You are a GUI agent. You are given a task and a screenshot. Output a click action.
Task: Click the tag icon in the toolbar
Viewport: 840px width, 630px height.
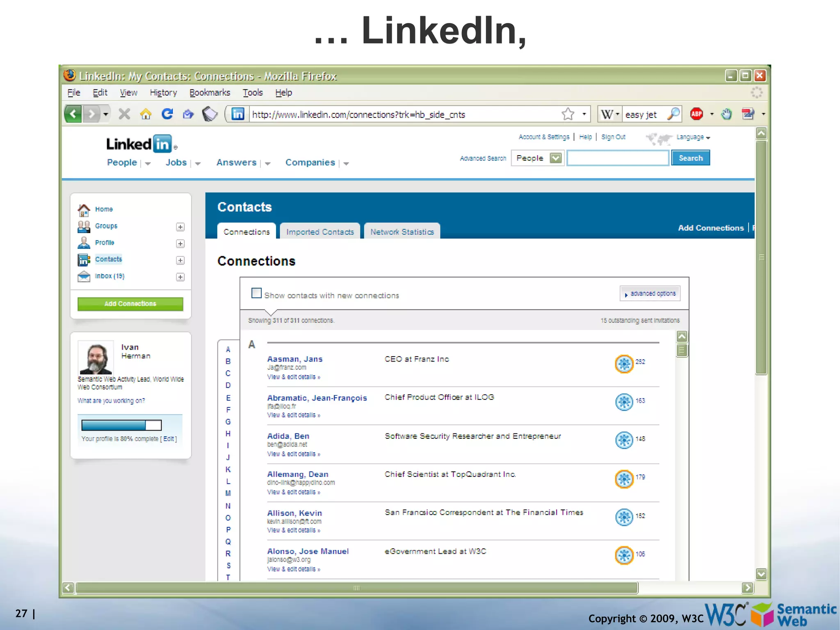pyautogui.click(x=210, y=114)
